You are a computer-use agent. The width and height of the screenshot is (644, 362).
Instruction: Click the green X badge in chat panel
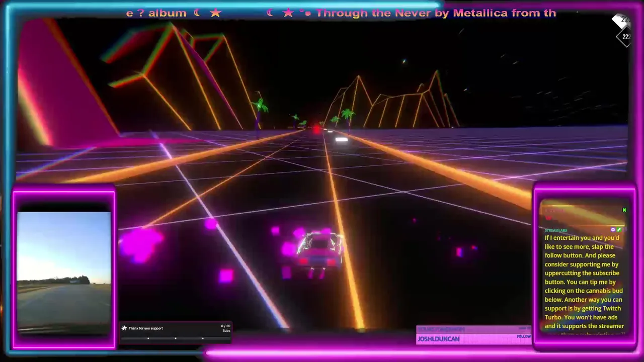pos(624,210)
